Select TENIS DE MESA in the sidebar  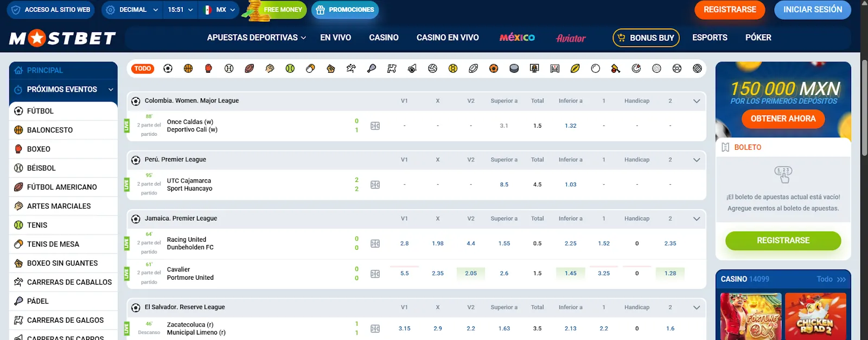[63, 244]
